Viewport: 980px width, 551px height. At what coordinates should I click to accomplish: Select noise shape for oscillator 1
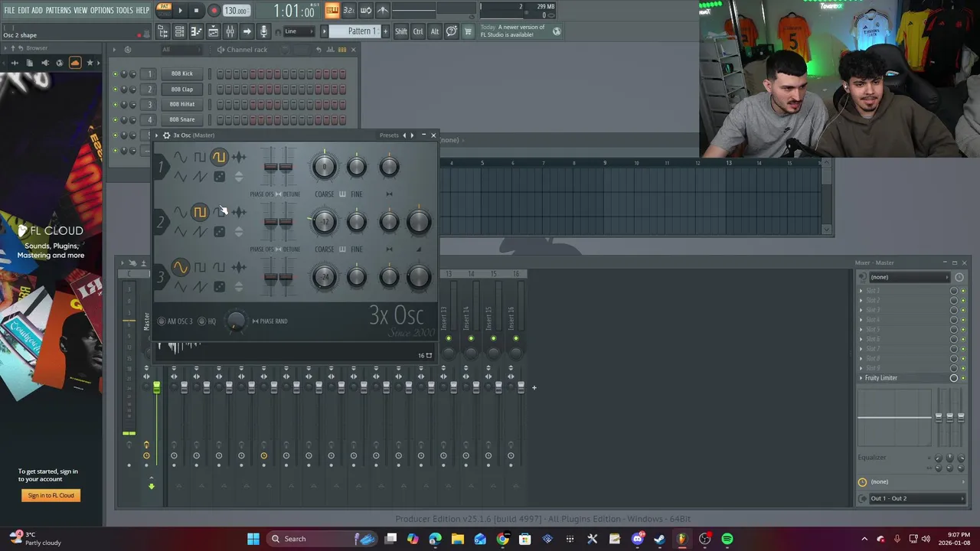point(239,157)
